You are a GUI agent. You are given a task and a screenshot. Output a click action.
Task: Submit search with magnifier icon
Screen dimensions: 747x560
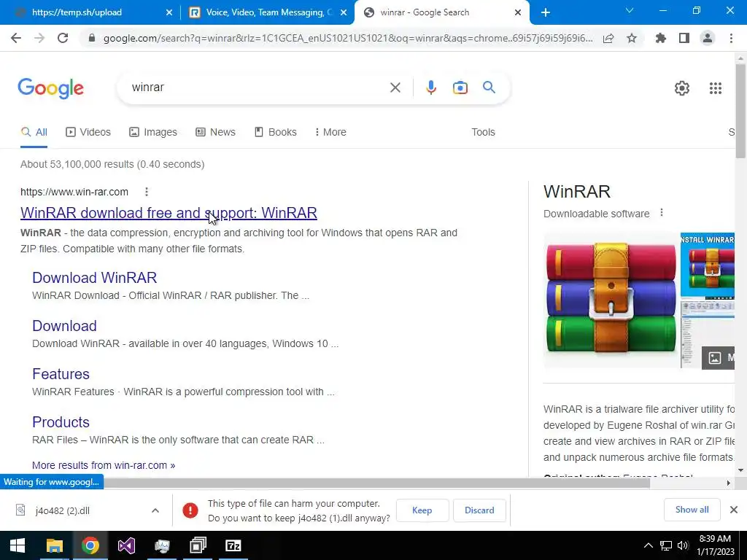coord(489,87)
